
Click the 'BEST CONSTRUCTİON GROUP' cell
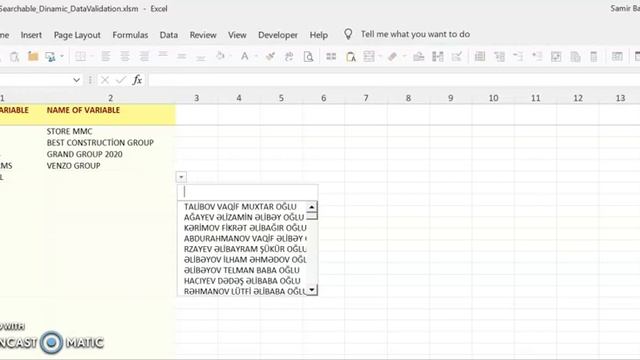[x=100, y=143]
